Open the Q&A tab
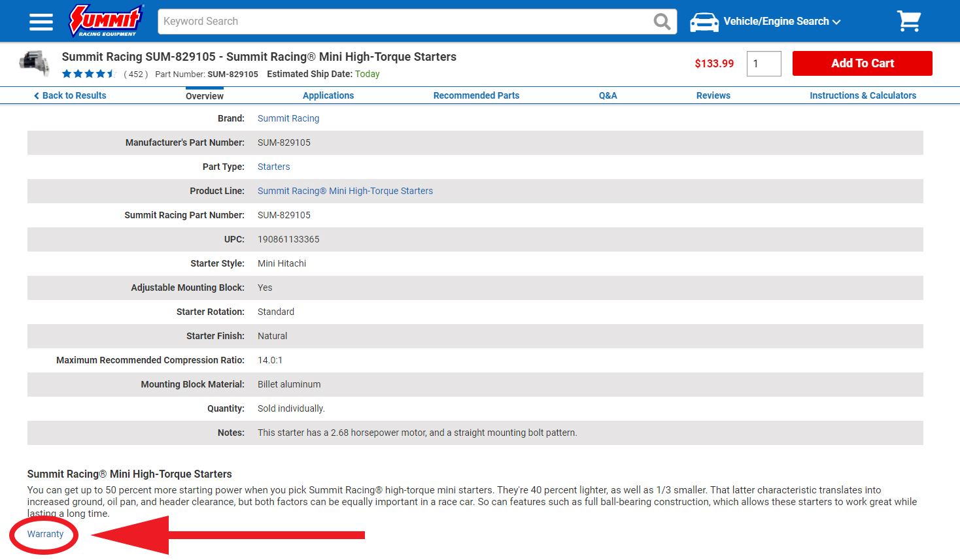This screenshot has width=960, height=560. 608,95
